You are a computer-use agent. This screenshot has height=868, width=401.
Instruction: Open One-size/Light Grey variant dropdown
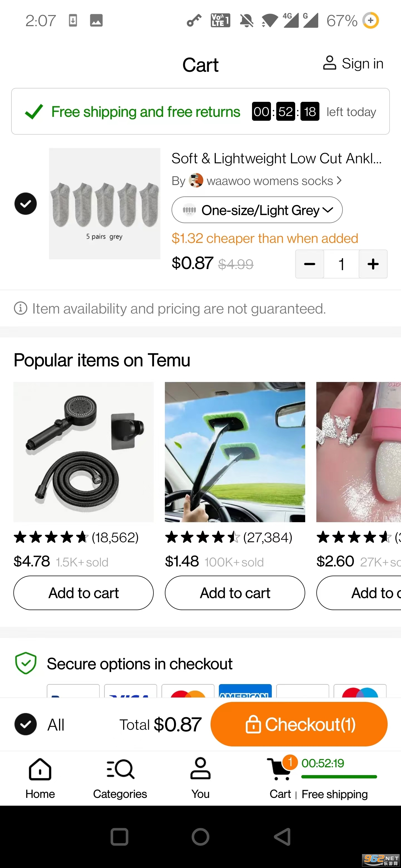click(x=257, y=210)
